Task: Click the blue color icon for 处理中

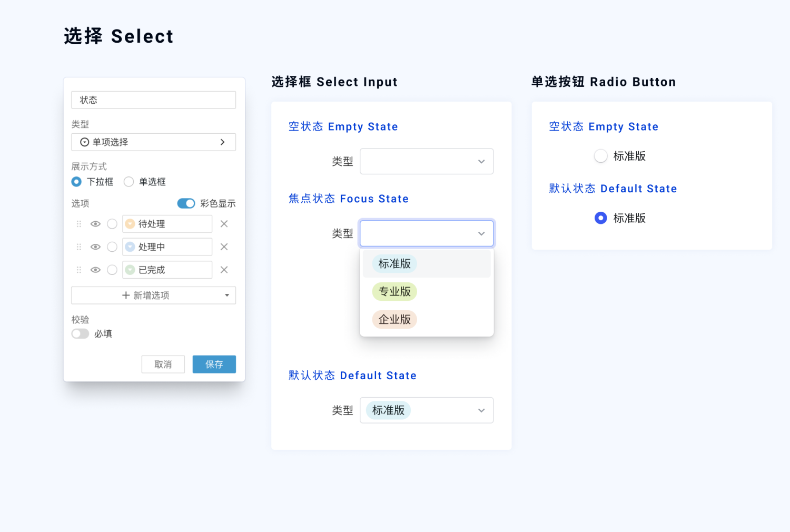Action: click(130, 247)
